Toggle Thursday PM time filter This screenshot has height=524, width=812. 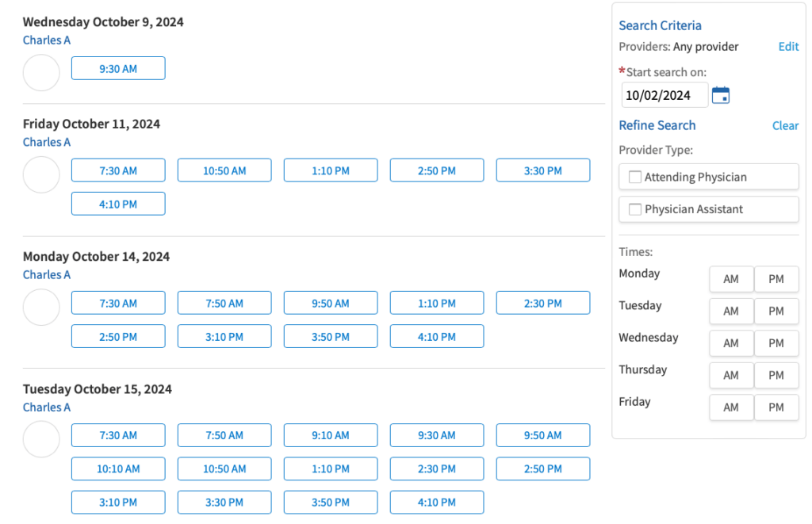776,375
